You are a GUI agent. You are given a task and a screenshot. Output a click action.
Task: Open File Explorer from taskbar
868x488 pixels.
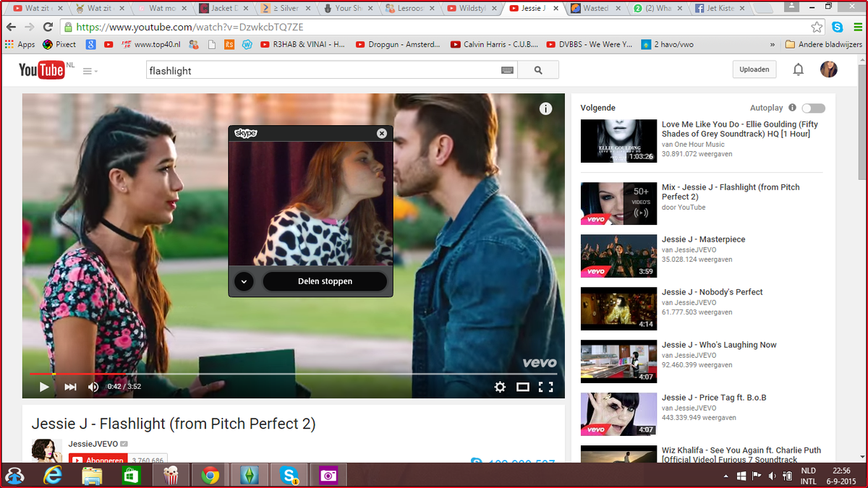point(92,475)
